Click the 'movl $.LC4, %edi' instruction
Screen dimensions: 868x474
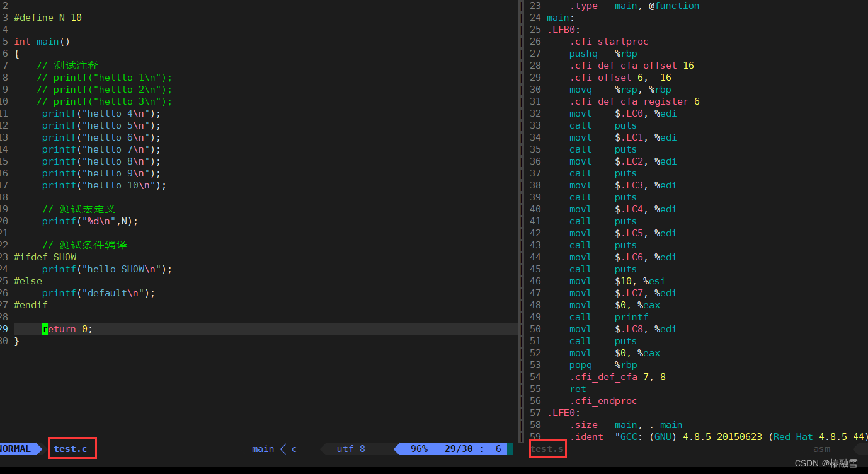[623, 209]
